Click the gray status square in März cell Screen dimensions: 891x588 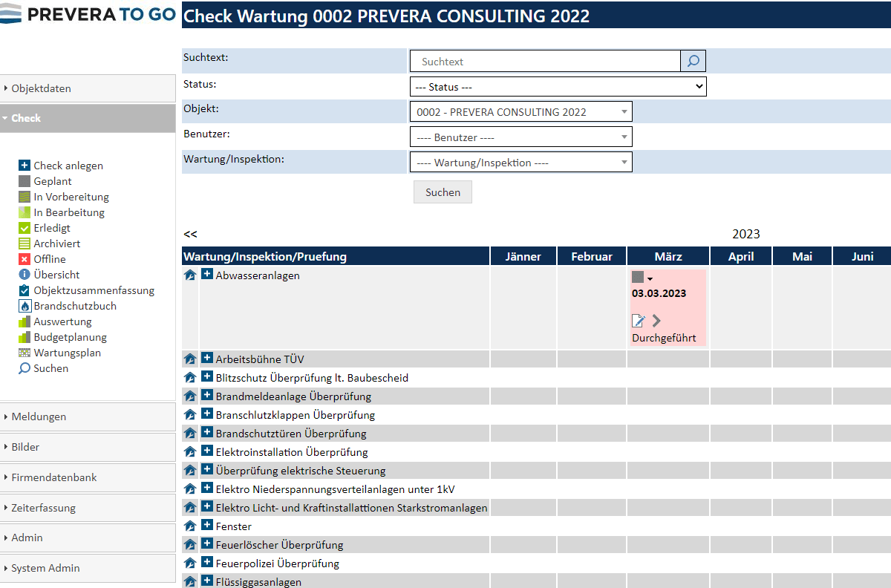[638, 277]
